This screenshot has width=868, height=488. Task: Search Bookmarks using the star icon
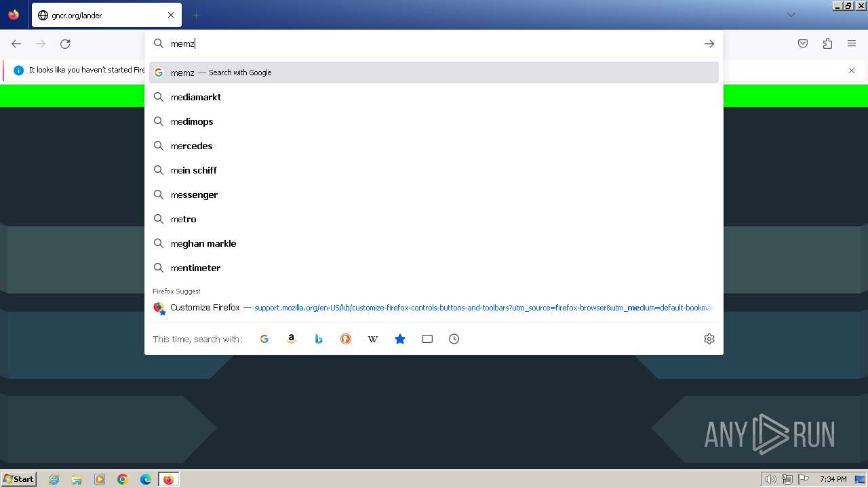tap(400, 339)
